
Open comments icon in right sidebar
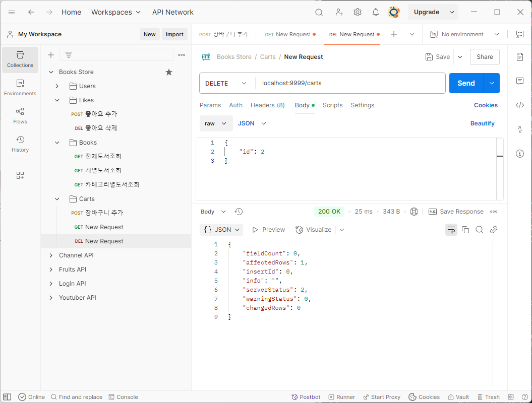[x=520, y=81]
